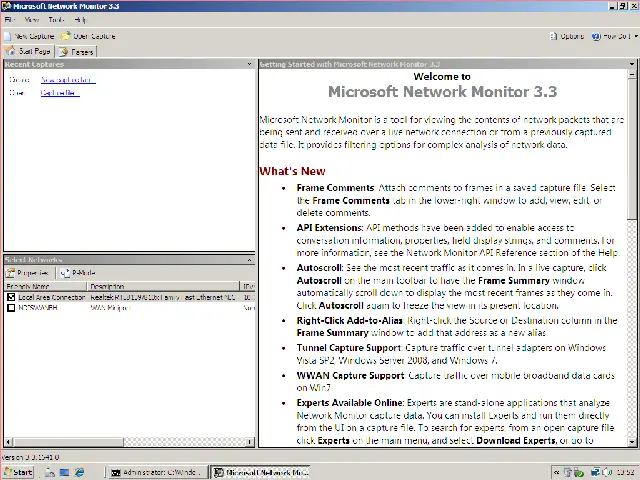Click the How Do I help icon
The image size is (640, 480).
pos(596,36)
